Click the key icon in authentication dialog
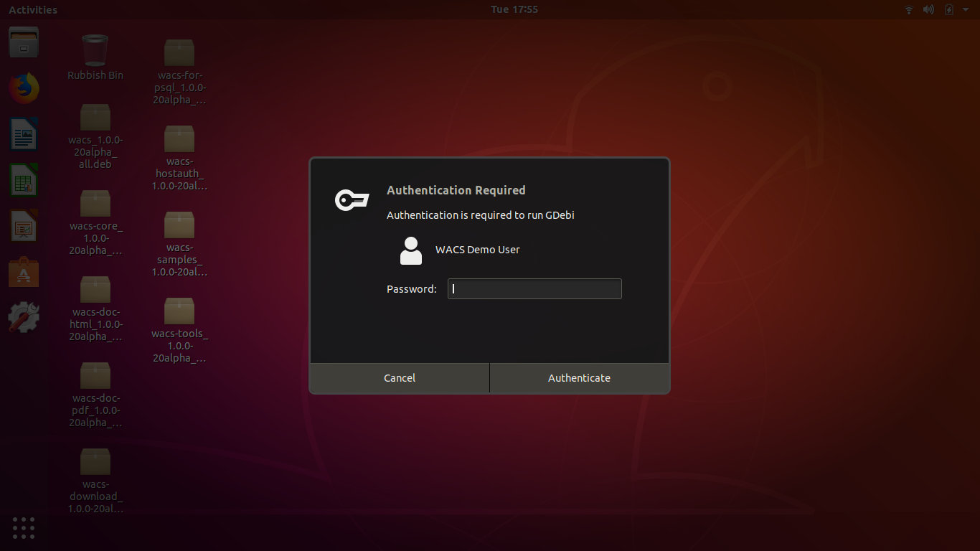This screenshot has height=551, width=980. click(352, 200)
